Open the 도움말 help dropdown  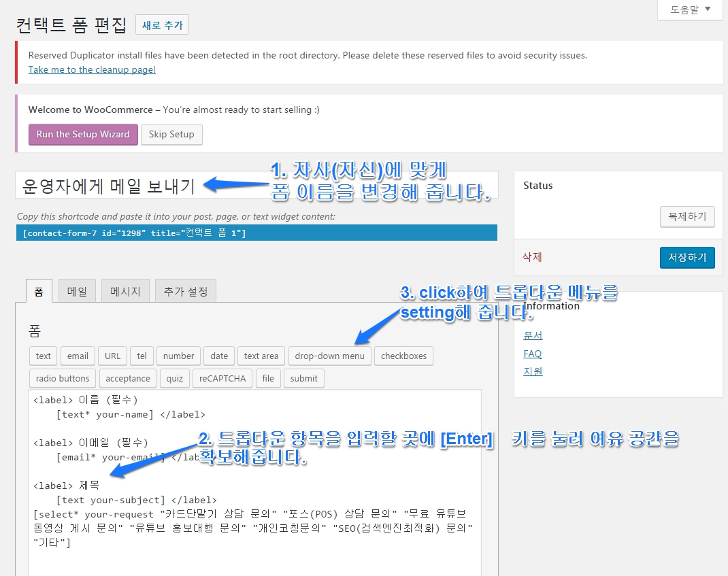coord(689,10)
